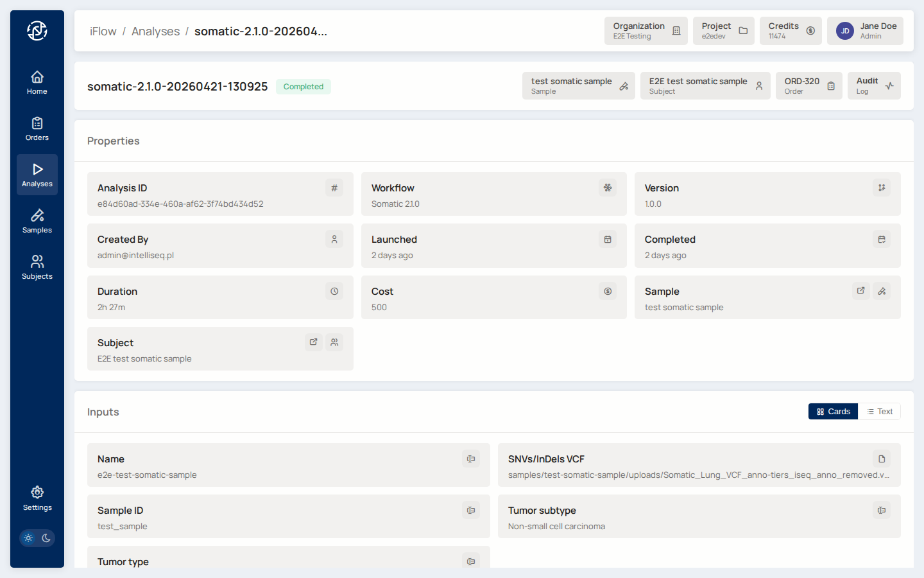The width and height of the screenshot is (924, 578).
Task: Open Subjects section in the sidebar
Action: point(37,268)
